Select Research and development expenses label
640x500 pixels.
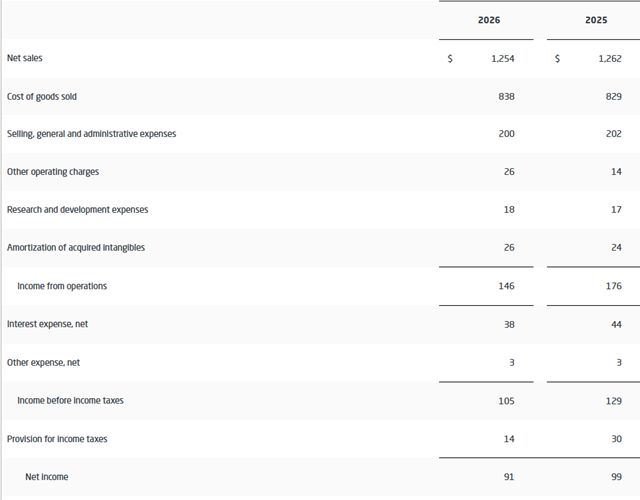click(x=77, y=210)
